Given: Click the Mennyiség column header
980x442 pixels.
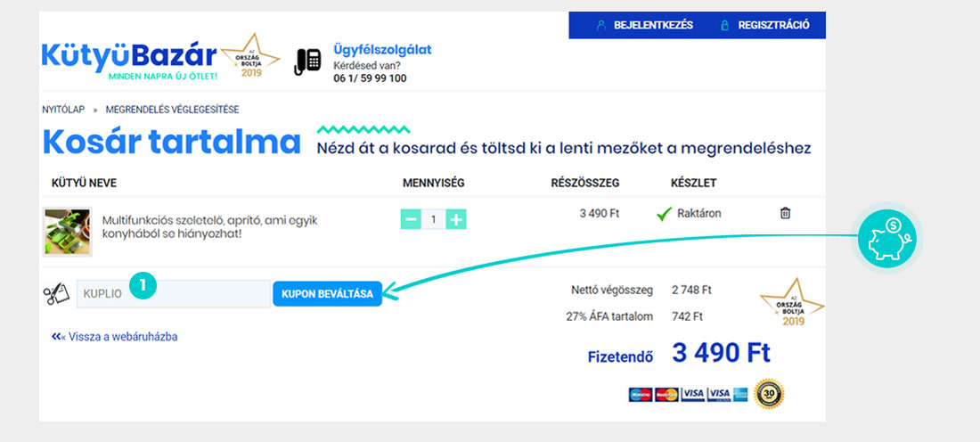Looking at the screenshot, I should pos(434,184).
